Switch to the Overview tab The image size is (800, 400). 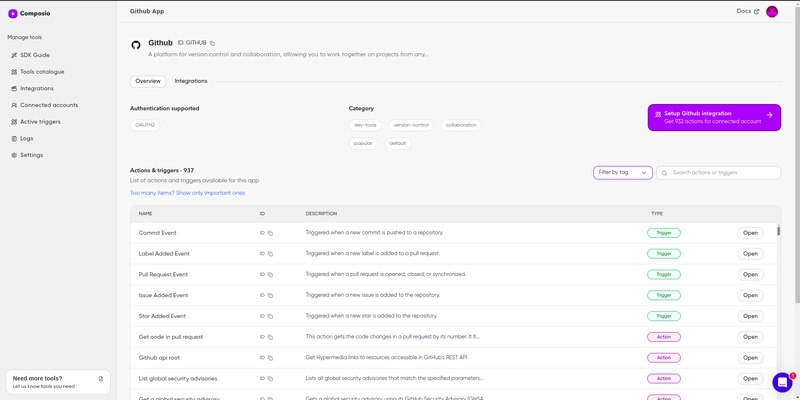tap(148, 81)
